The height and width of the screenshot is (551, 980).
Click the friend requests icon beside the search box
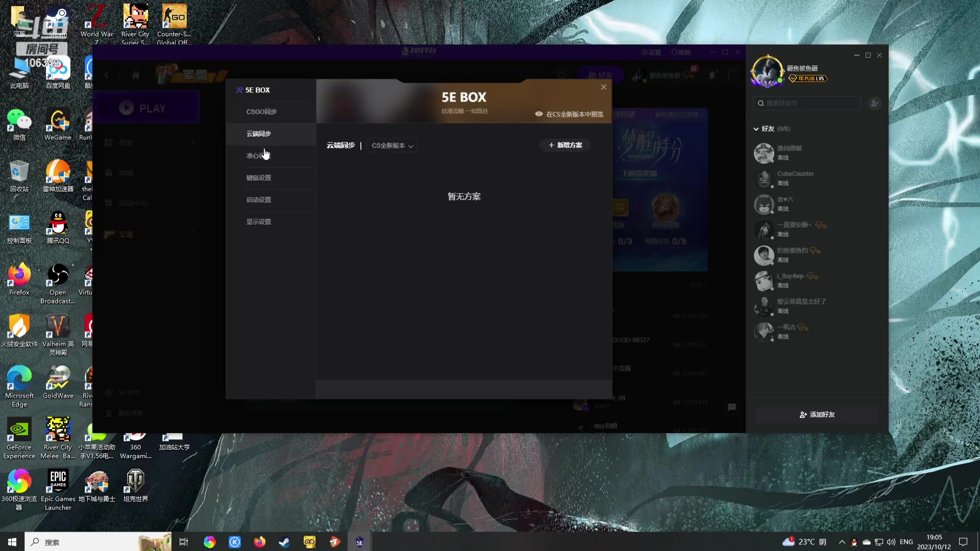874,104
